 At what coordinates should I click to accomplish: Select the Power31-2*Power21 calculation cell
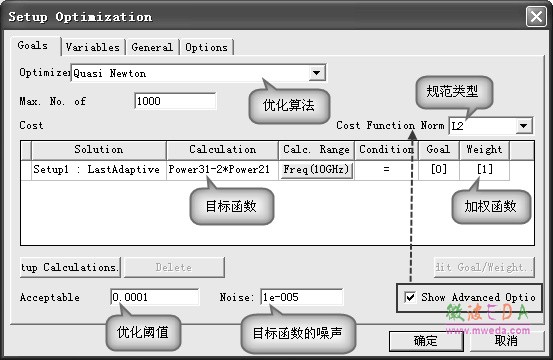[x=222, y=170]
